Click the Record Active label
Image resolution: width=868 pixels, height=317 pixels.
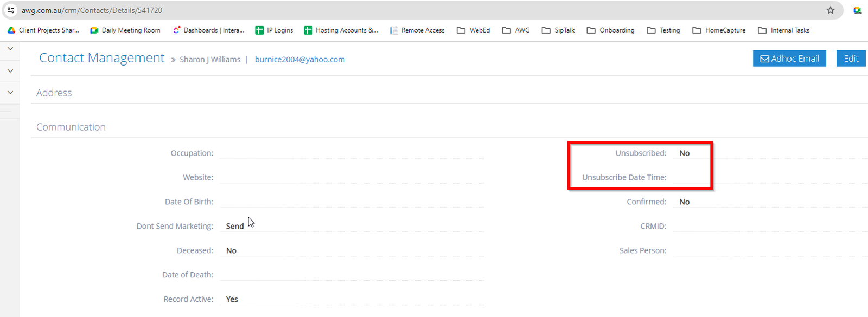click(x=188, y=299)
